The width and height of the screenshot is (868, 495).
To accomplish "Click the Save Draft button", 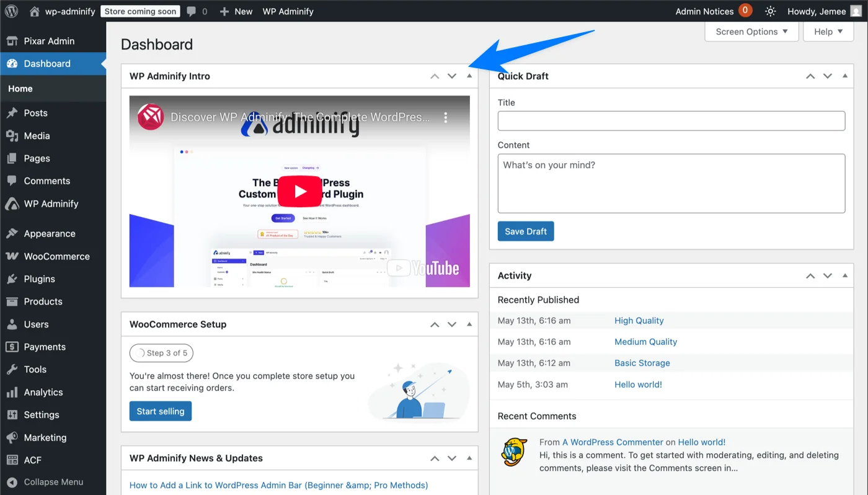I will point(526,231).
